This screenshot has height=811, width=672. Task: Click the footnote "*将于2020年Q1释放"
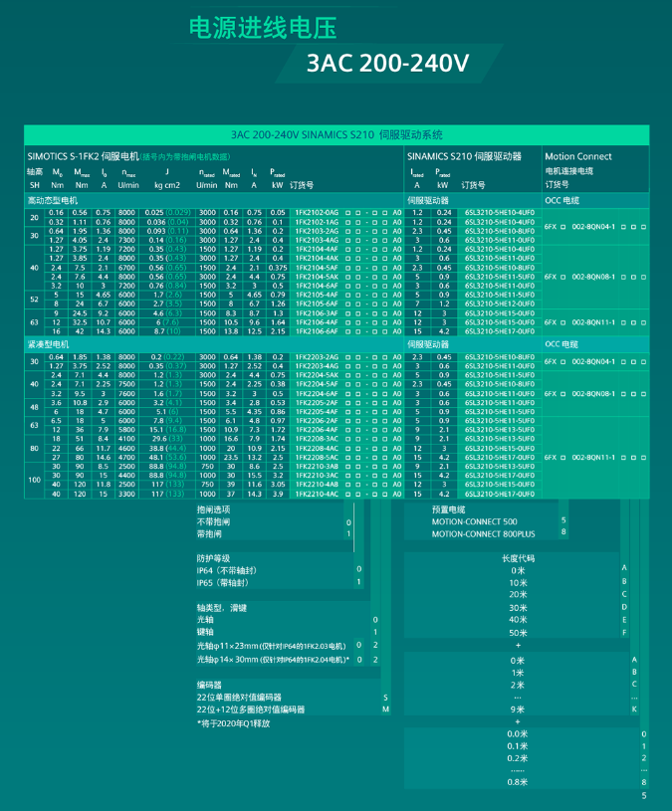(233, 723)
